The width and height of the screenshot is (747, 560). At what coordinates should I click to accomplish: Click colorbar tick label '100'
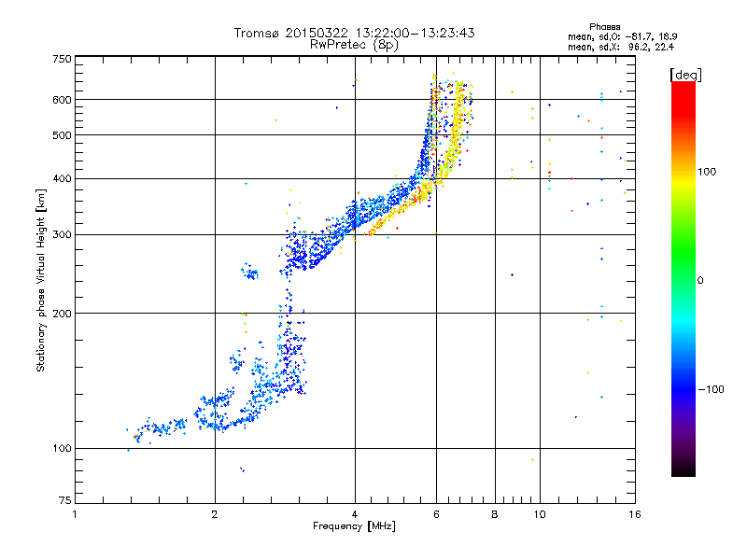(707, 172)
